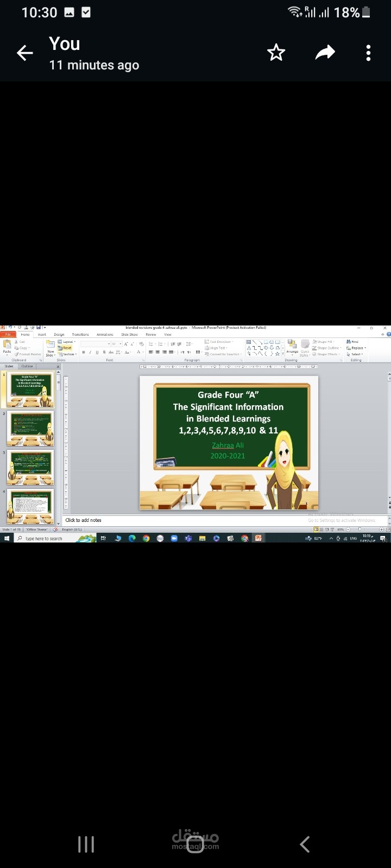Click Format Painter in the ribbon
Image resolution: width=391 pixels, height=868 pixels.
(x=28, y=354)
